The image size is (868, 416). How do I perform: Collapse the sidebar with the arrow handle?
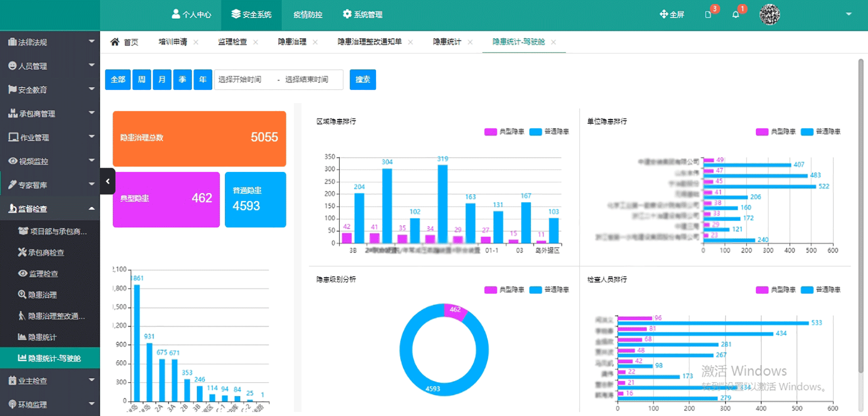[108, 181]
